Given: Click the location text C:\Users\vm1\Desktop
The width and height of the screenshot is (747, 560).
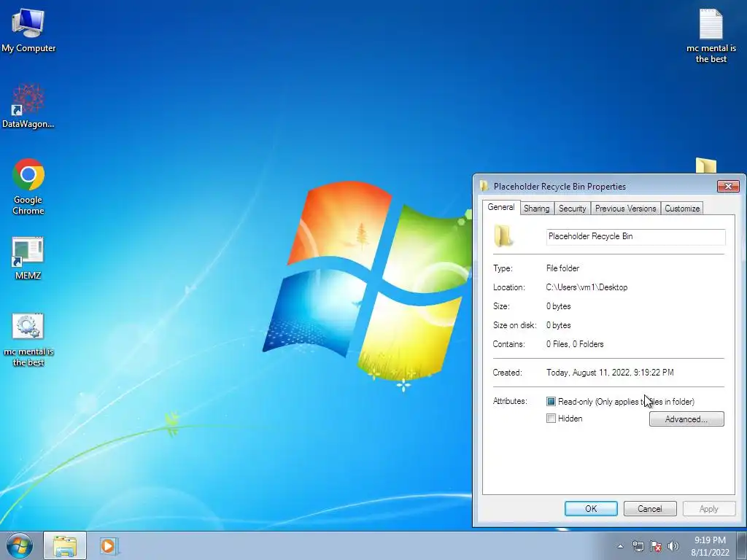Looking at the screenshot, I should (x=587, y=287).
